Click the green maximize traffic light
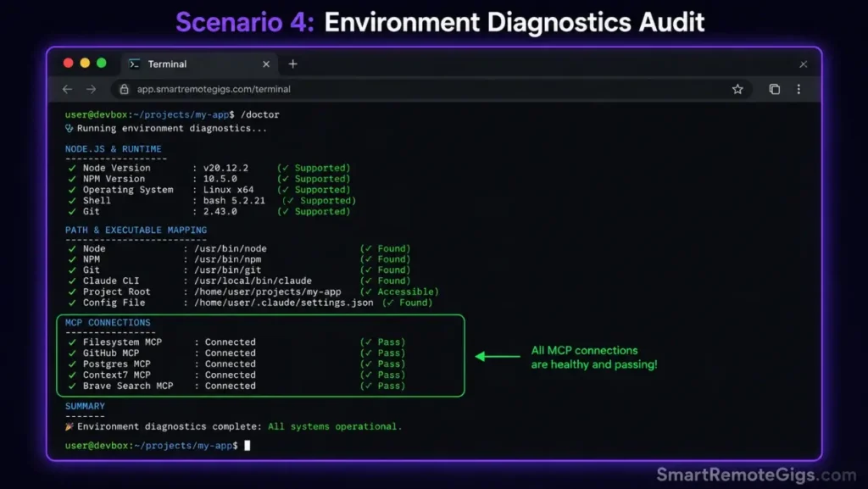 click(102, 63)
